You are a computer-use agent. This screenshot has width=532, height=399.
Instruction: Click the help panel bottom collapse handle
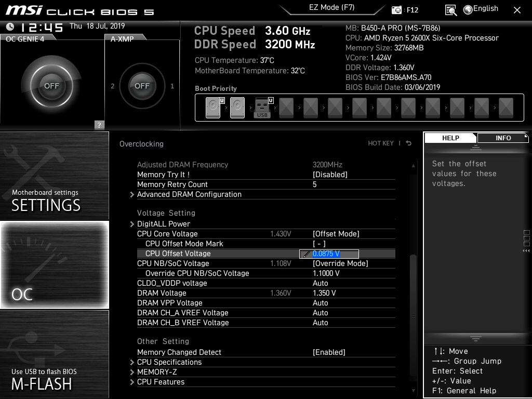point(476,338)
